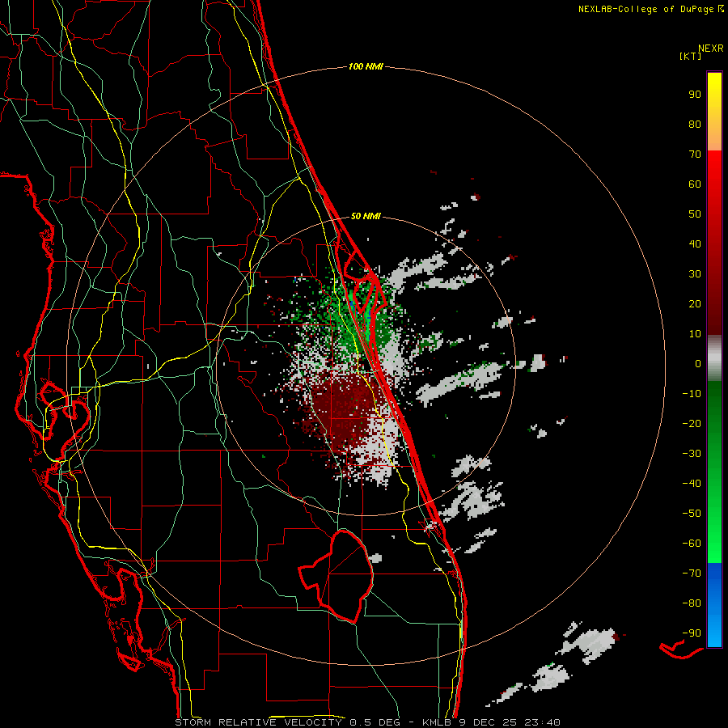
Task: Click the 20 value on the velocity scale
Action: (695, 303)
